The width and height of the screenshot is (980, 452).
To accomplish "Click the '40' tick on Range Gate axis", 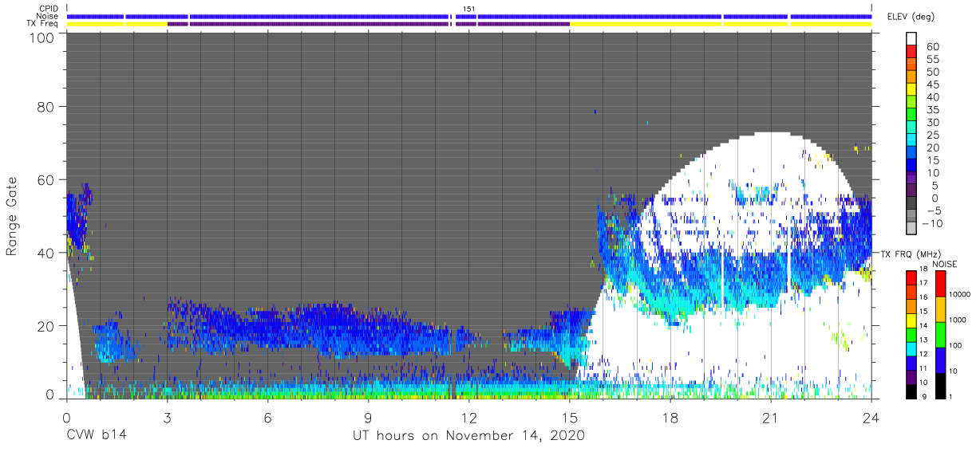I will click(x=45, y=253).
